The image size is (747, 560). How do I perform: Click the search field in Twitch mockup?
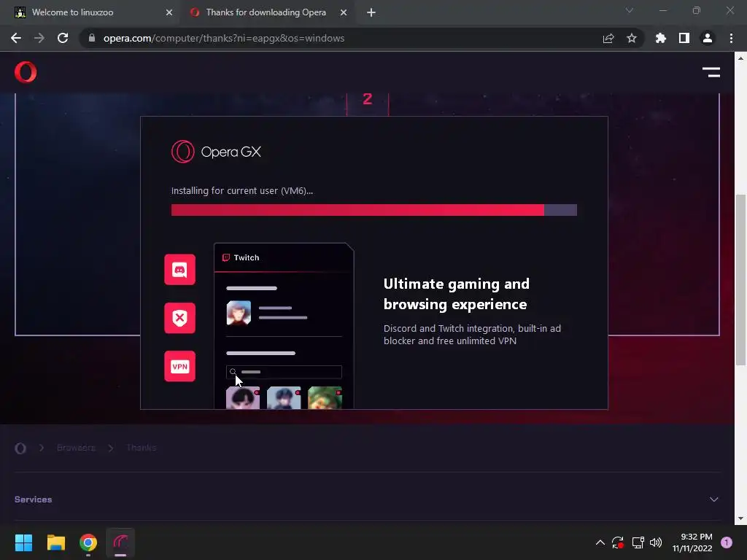point(284,372)
